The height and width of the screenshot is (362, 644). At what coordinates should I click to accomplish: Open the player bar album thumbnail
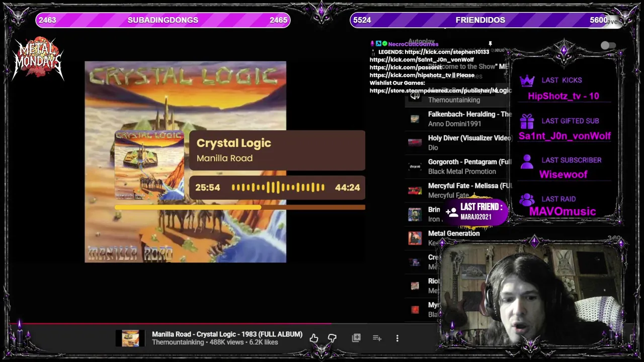(x=130, y=338)
